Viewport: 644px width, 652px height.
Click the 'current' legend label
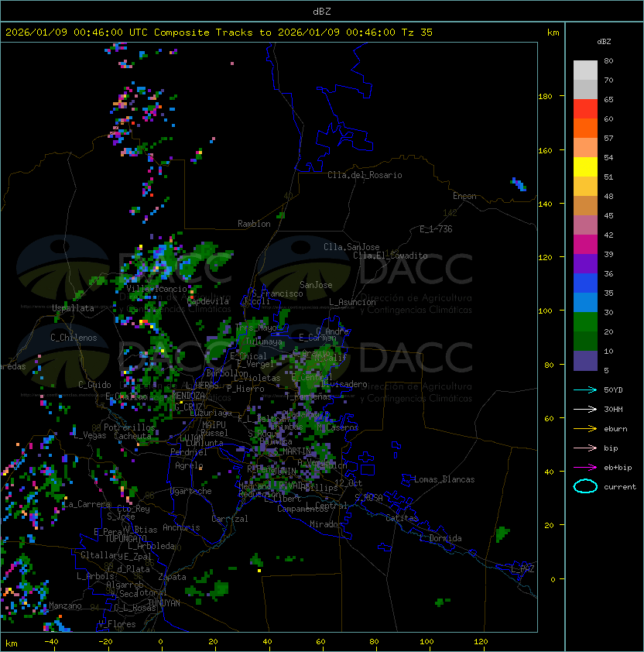click(x=620, y=487)
